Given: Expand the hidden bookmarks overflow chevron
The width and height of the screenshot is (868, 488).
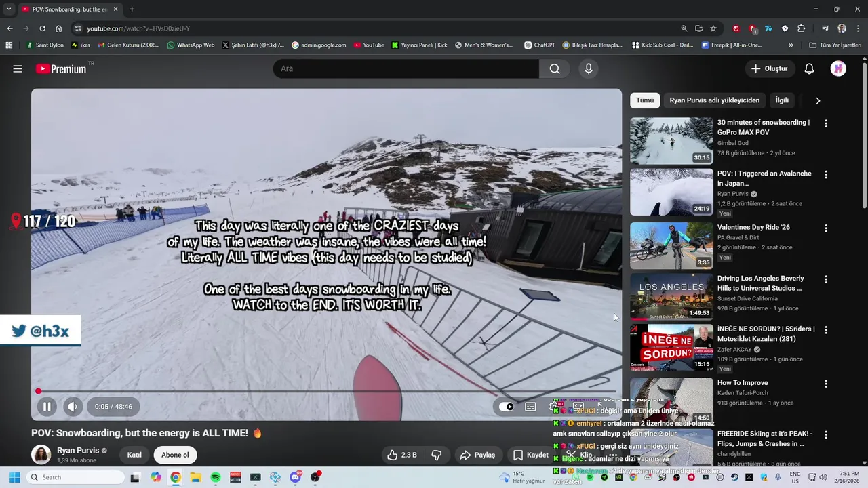Looking at the screenshot, I should point(791,45).
